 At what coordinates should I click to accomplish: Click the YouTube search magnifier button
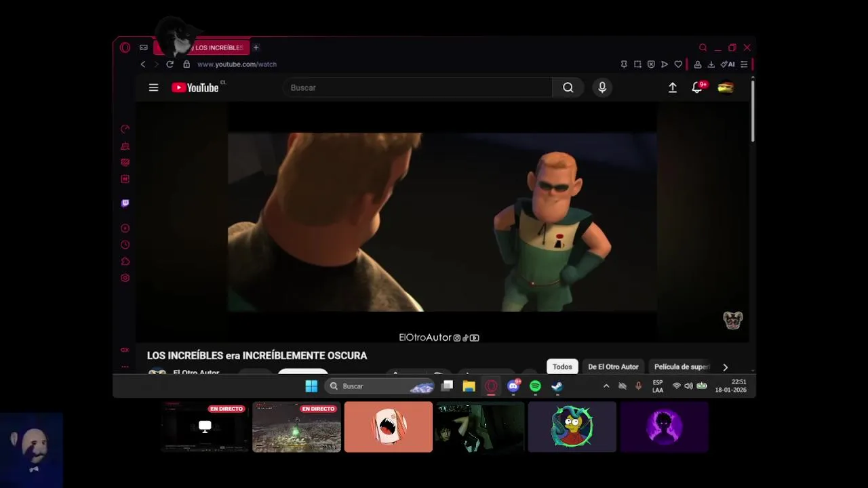[x=568, y=87]
